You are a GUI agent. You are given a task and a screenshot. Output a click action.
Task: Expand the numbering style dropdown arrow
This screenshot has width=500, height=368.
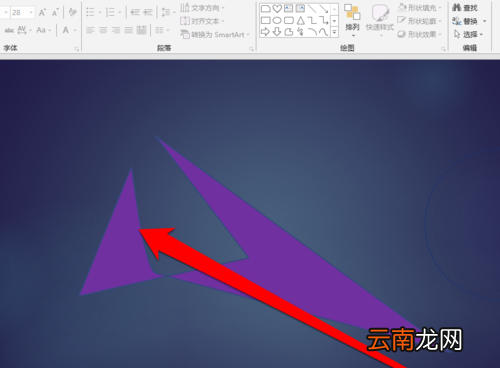119,13
